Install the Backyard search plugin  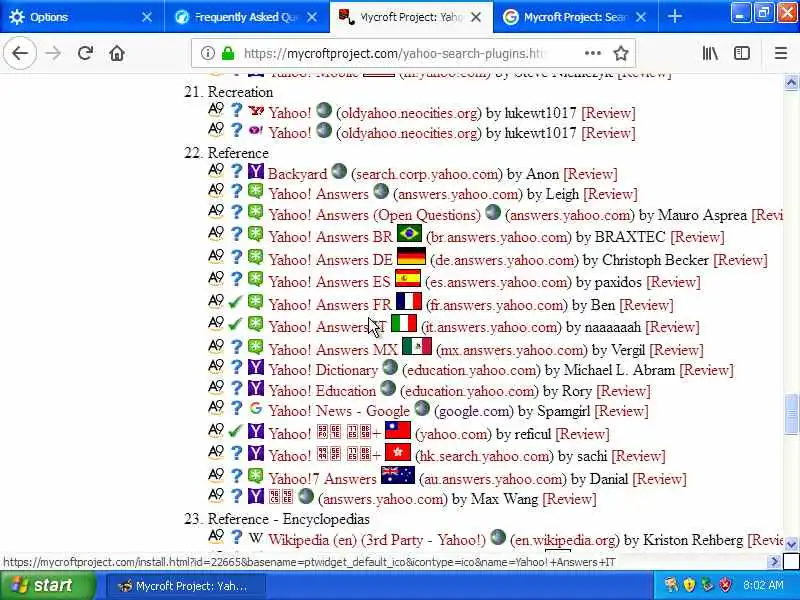[297, 174]
